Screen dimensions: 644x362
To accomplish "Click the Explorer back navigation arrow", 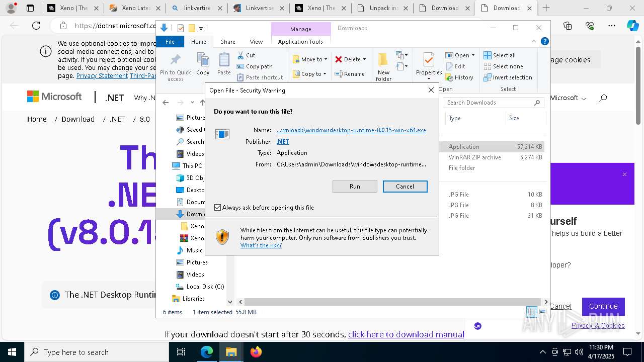I will tap(166, 103).
